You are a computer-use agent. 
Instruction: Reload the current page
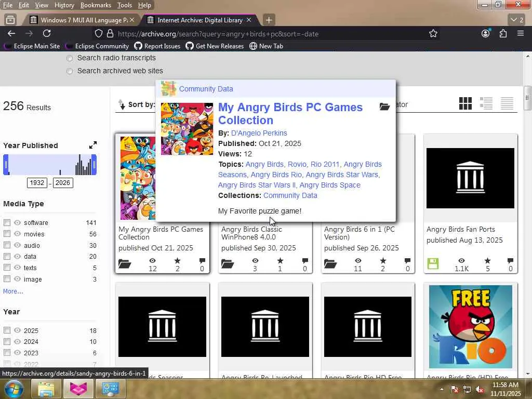point(47,33)
